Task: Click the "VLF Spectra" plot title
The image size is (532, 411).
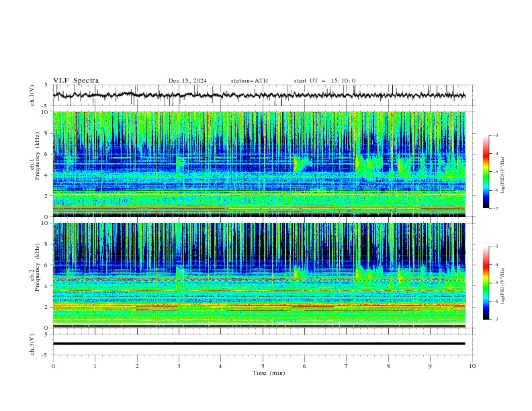Action: point(76,81)
